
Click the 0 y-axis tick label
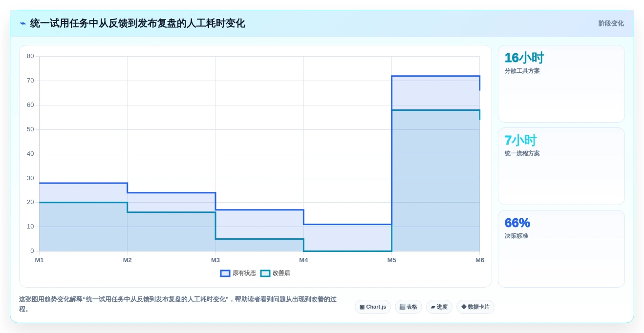tap(32, 251)
